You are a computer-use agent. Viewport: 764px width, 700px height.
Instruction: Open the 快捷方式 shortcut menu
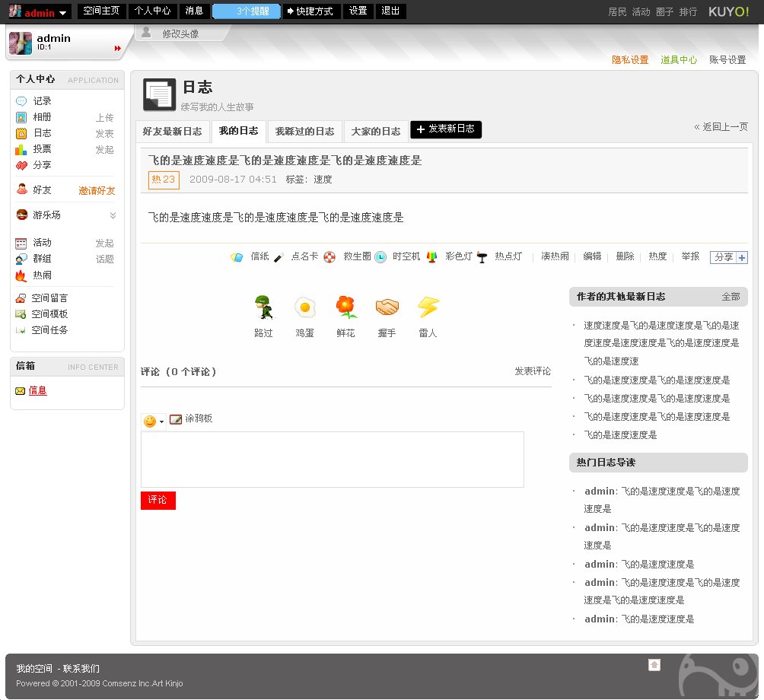[x=310, y=11]
